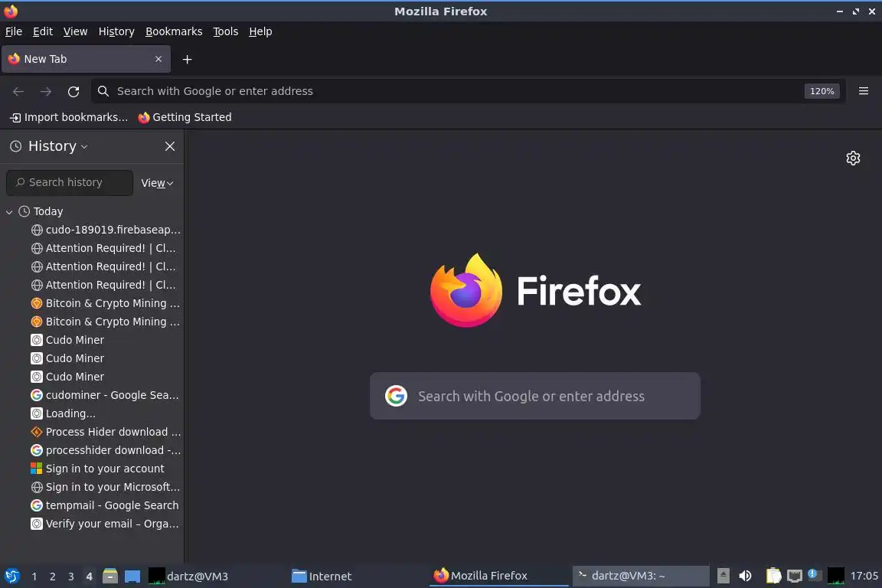882x588 pixels.
Task: Click the central Google search box
Action: (x=535, y=396)
